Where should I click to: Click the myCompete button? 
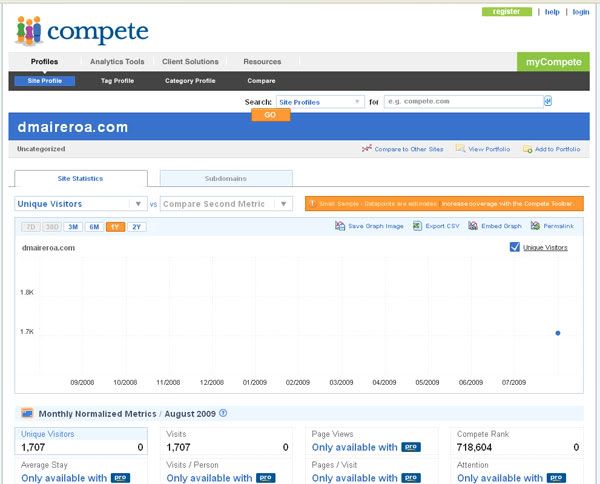[553, 62]
